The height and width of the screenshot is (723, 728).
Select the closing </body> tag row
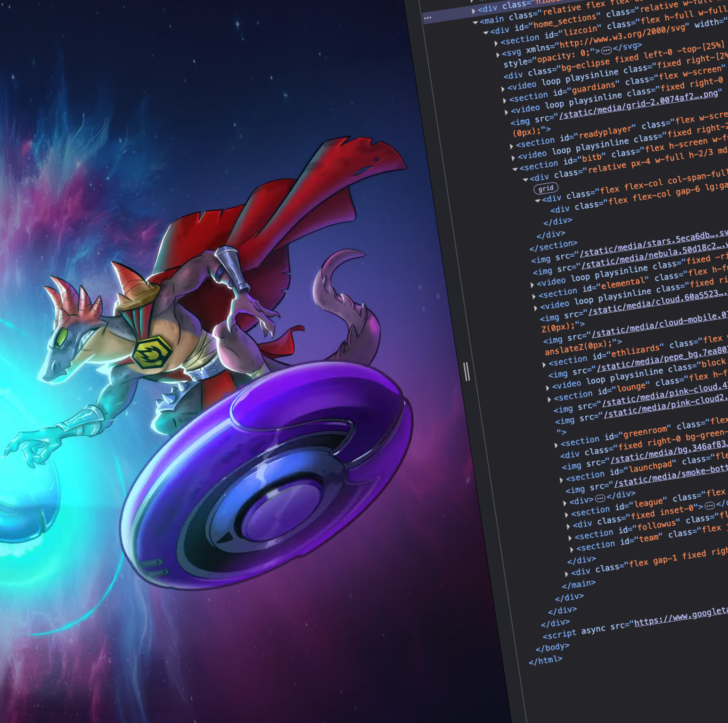click(x=552, y=647)
